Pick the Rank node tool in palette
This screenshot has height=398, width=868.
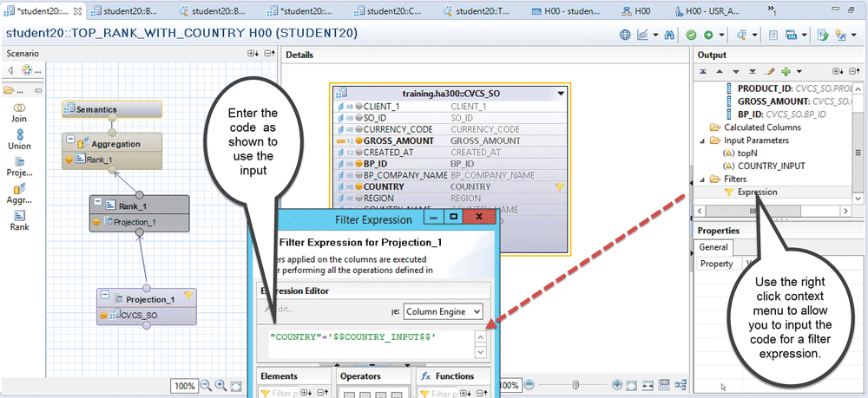19,220
